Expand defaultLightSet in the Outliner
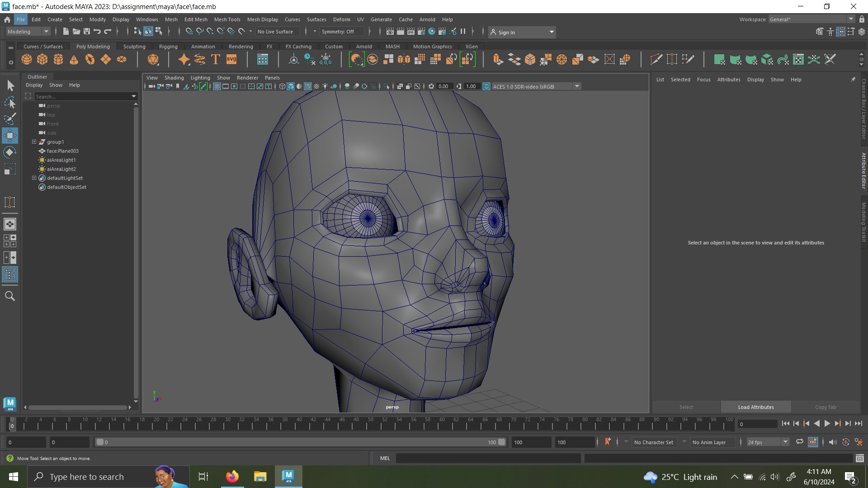Image resolution: width=868 pixels, height=488 pixels. tap(34, 178)
